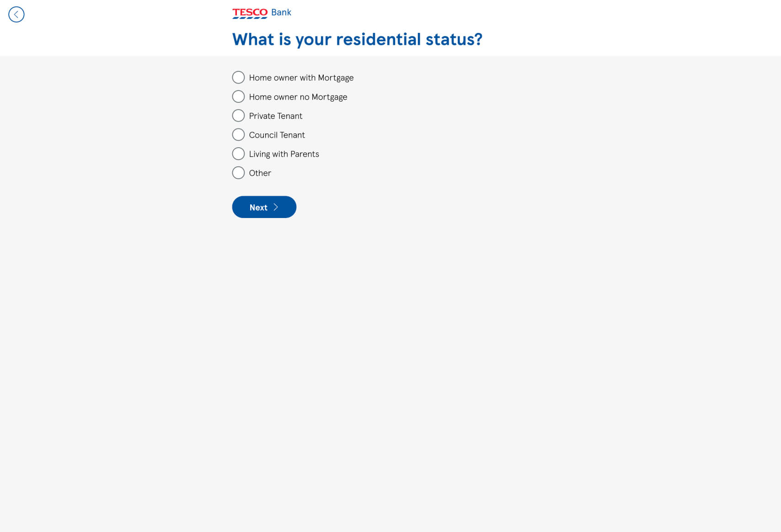Click the 'What is your residential status?' heading
781x532 pixels.
tap(357, 39)
